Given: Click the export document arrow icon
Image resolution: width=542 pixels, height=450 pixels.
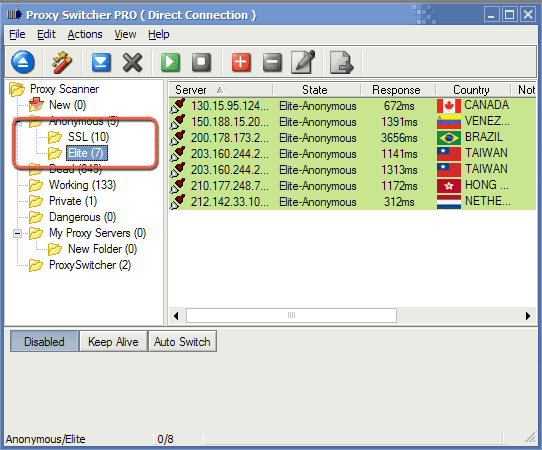Looking at the screenshot, I should click(342, 63).
